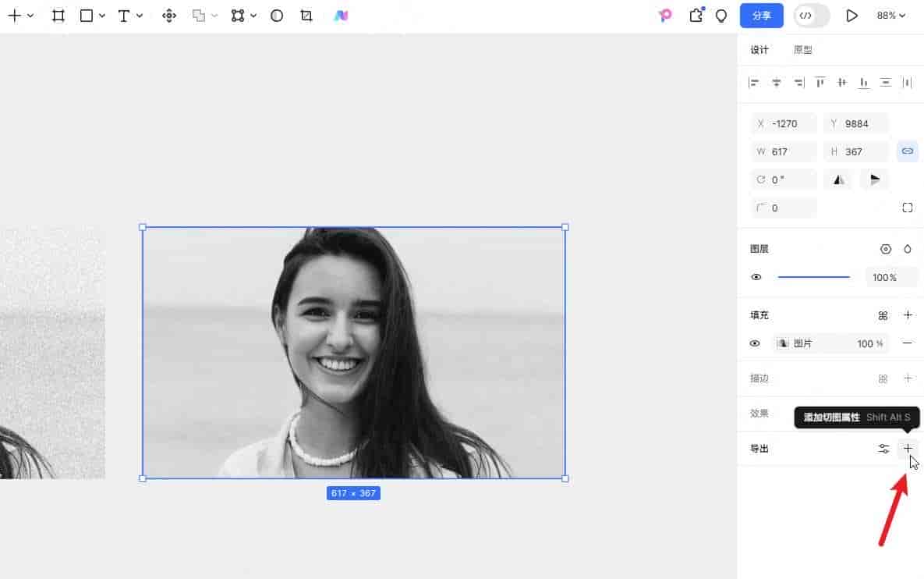
Task: Switch to the 设计 tab
Action: pos(759,50)
